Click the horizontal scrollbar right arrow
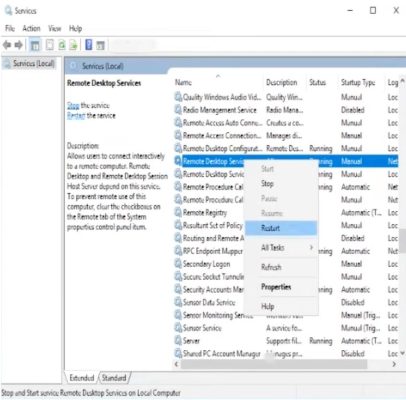Image resolution: width=406 pixels, height=400 pixels. 394,364
